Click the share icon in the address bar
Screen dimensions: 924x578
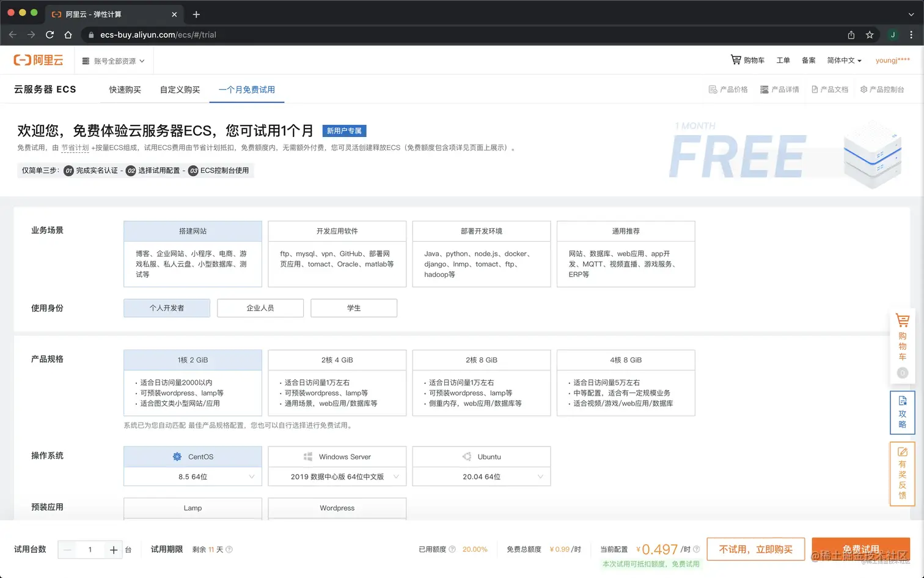click(851, 35)
